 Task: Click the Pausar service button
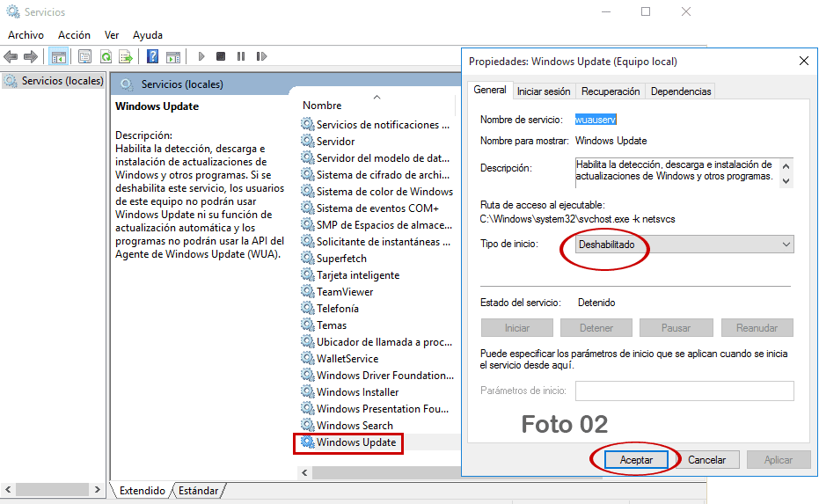pyautogui.click(x=676, y=328)
